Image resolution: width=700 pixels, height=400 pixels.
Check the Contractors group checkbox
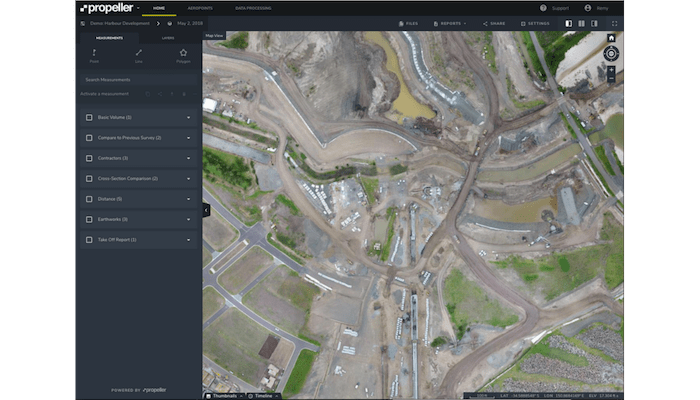[x=89, y=158]
